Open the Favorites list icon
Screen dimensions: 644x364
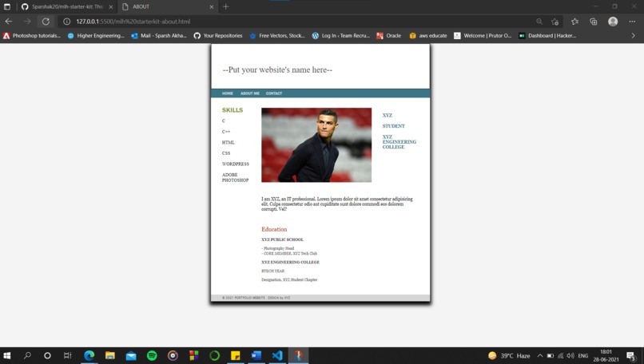(x=574, y=22)
